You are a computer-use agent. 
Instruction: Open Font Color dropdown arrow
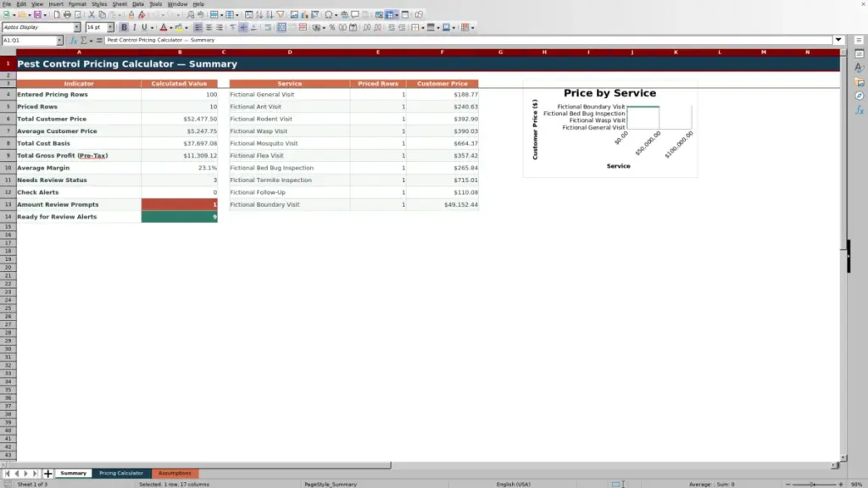click(x=171, y=27)
